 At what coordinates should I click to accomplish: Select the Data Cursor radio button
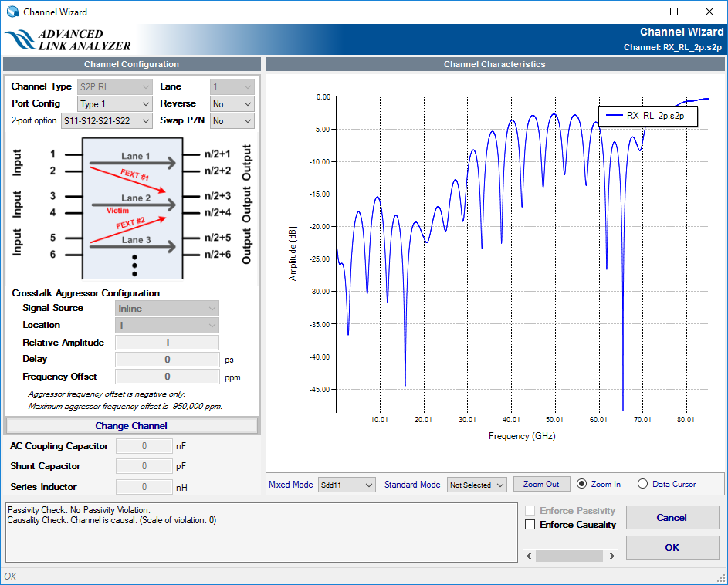[642, 484]
